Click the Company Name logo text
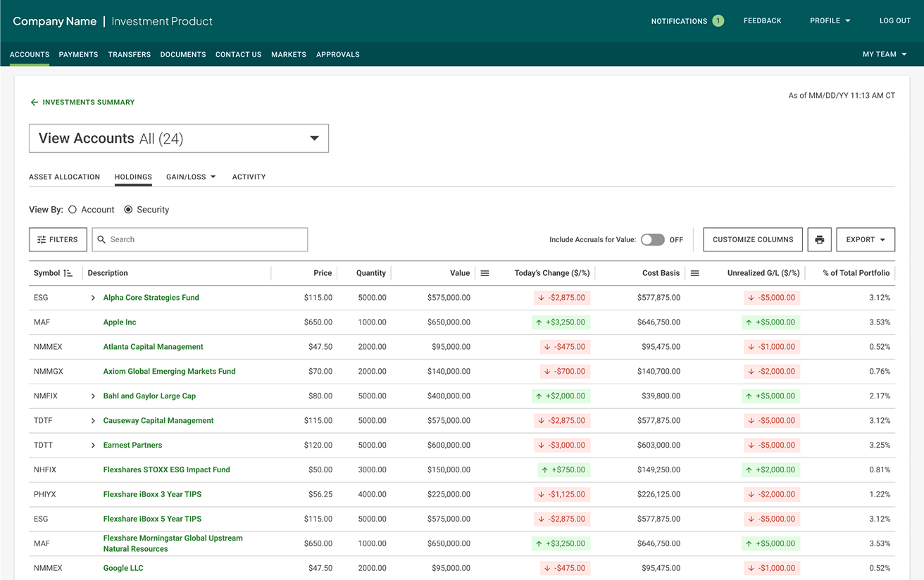 click(55, 21)
